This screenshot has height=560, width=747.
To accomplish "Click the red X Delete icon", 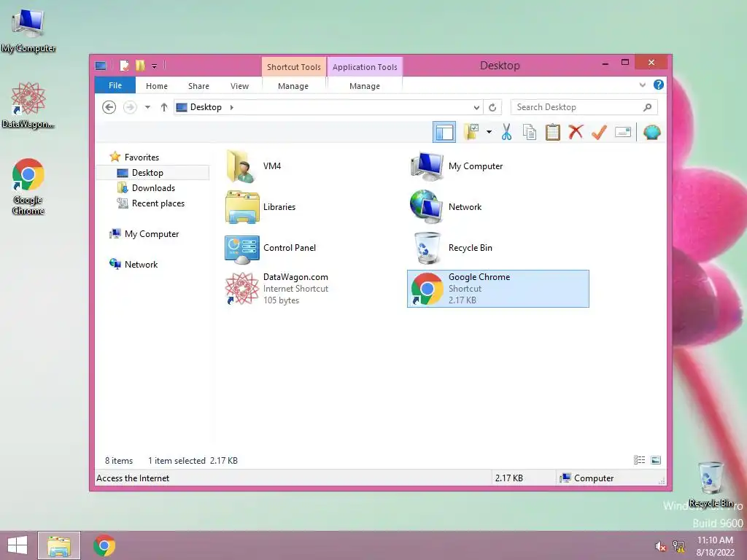I will (576, 132).
